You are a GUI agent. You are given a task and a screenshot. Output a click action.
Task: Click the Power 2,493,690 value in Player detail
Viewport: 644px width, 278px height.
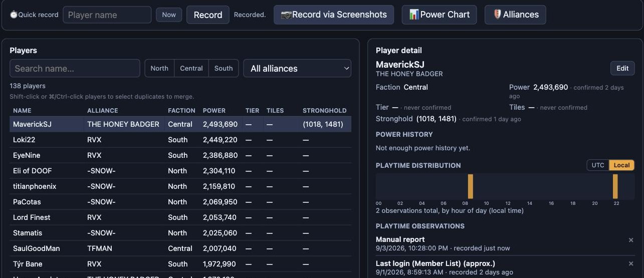coord(551,87)
